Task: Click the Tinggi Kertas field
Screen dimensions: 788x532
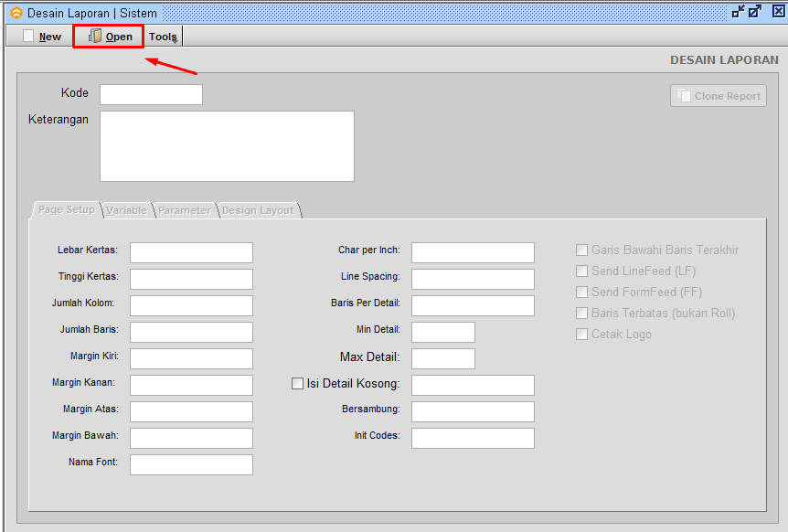Action: coord(191,280)
